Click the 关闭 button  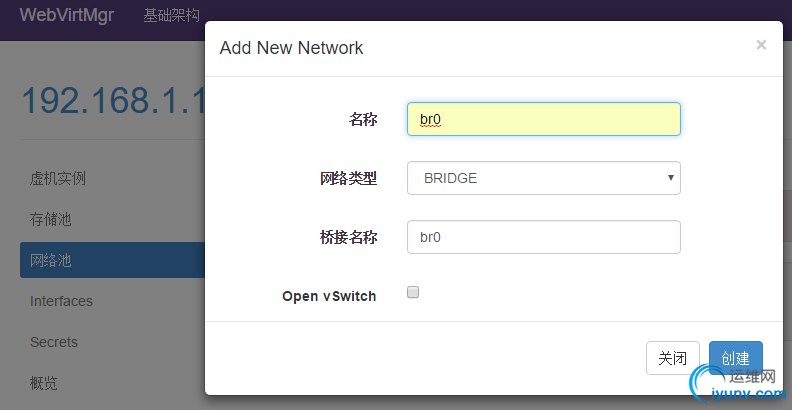point(673,358)
